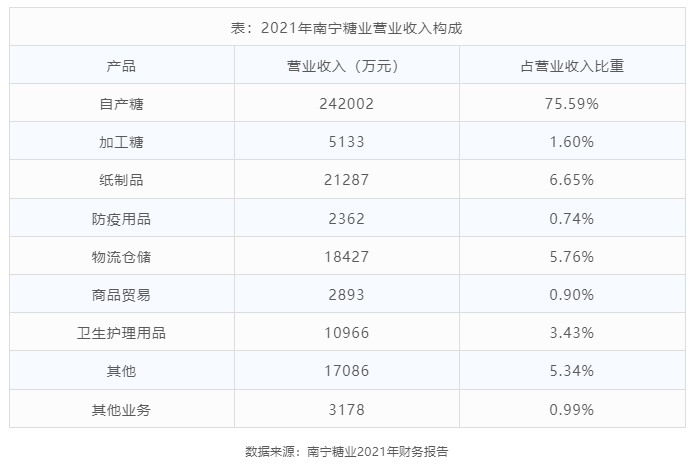The height and width of the screenshot is (468, 697).
Task: Click the data source note 数据来源：南宁糖业2021年财务报告
Action: (346, 452)
